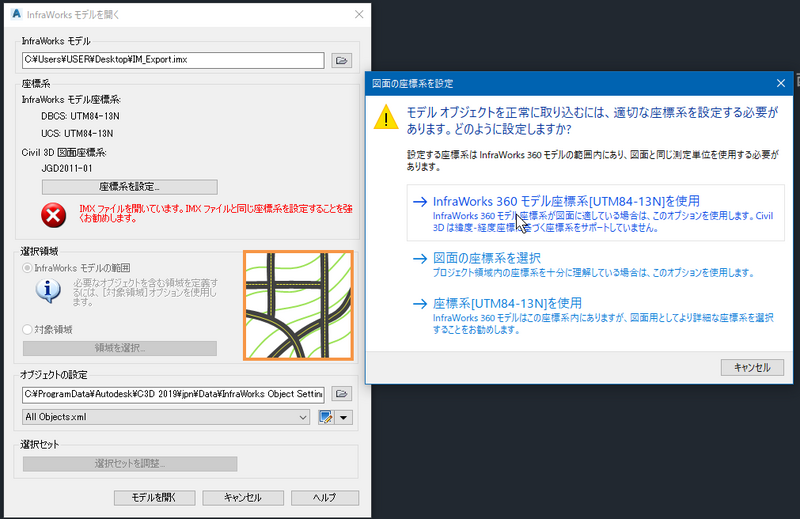
Task: Click the UCS: UTM84-13N text
Action: click(77, 134)
